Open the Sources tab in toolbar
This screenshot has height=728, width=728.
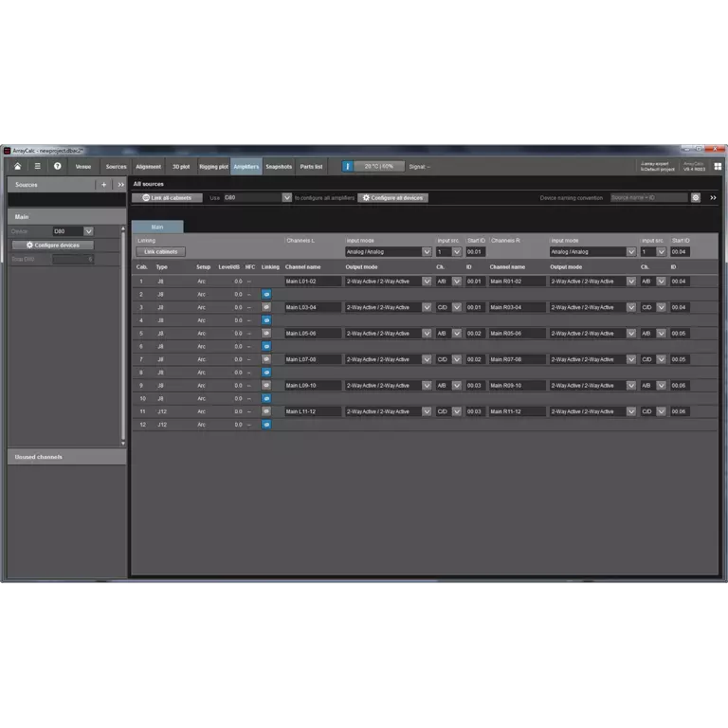116,167
